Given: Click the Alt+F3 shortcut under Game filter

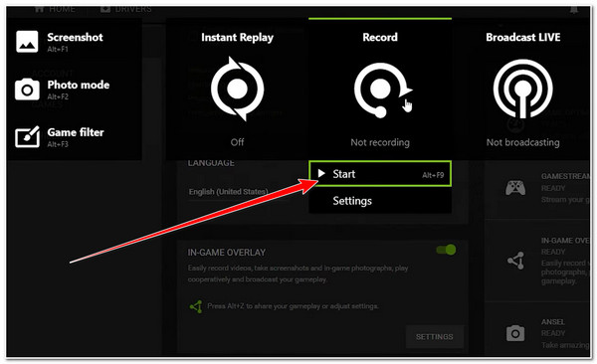Looking at the screenshot, I should (58, 144).
